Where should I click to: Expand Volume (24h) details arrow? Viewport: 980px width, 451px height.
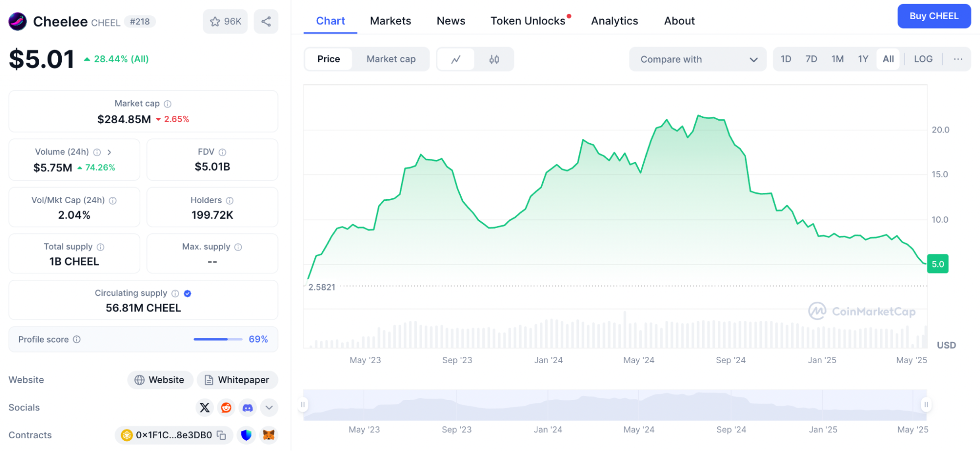(x=109, y=152)
